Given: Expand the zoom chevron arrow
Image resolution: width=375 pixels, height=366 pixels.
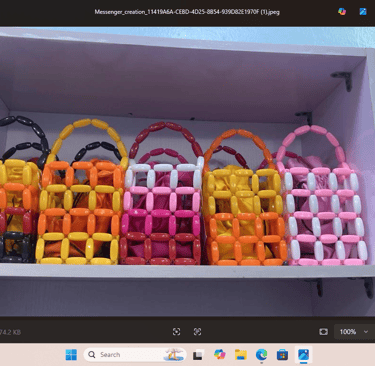Looking at the screenshot, I should pos(366,332).
